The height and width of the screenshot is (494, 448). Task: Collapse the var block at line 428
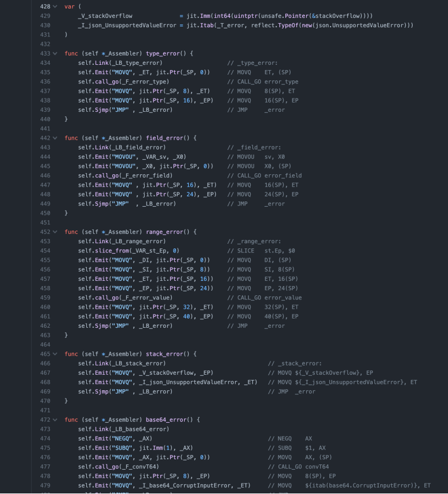coord(55,6)
